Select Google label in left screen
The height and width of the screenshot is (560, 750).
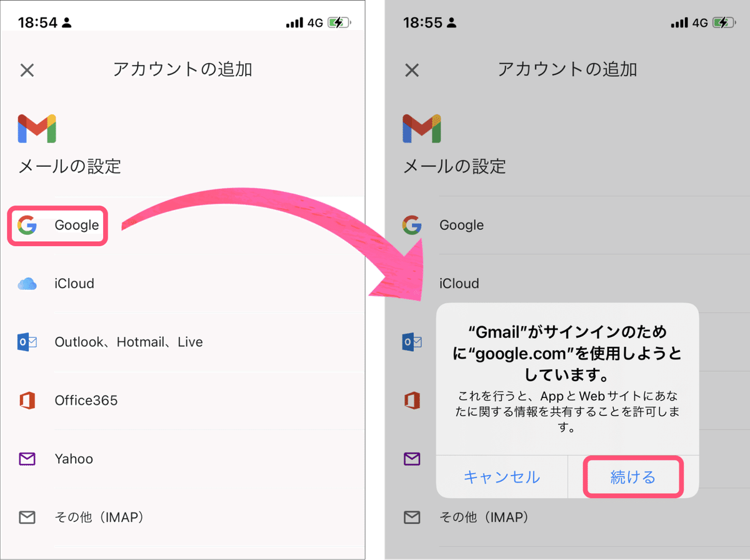(x=77, y=225)
